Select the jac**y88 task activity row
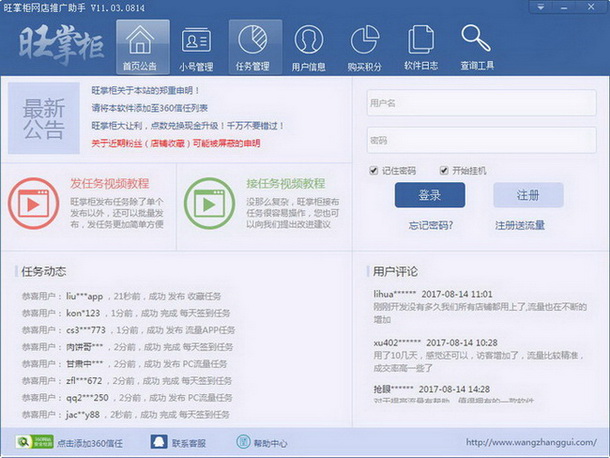This screenshot has height=458, width=610. coord(126,414)
